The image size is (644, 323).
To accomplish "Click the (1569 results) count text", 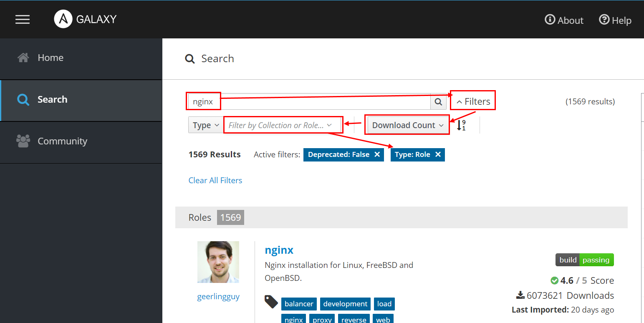I will click(x=590, y=101).
